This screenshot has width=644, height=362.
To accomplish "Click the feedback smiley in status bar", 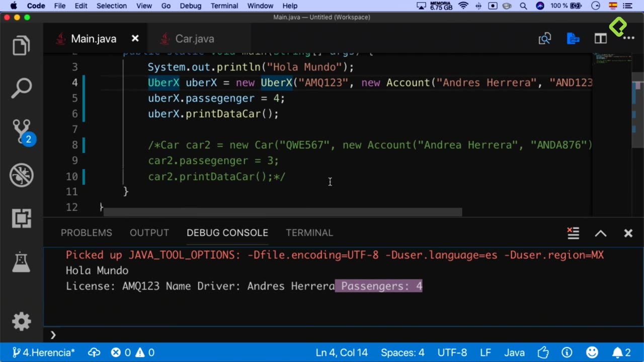I will click(592, 352).
